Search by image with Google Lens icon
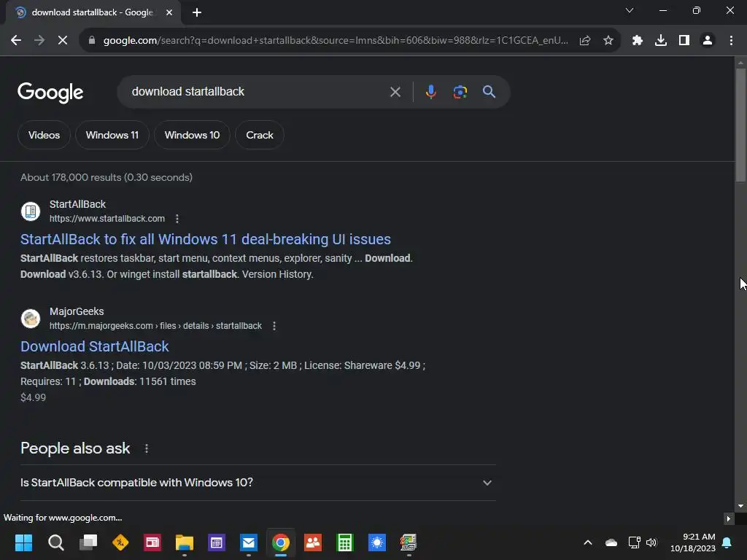 click(460, 92)
